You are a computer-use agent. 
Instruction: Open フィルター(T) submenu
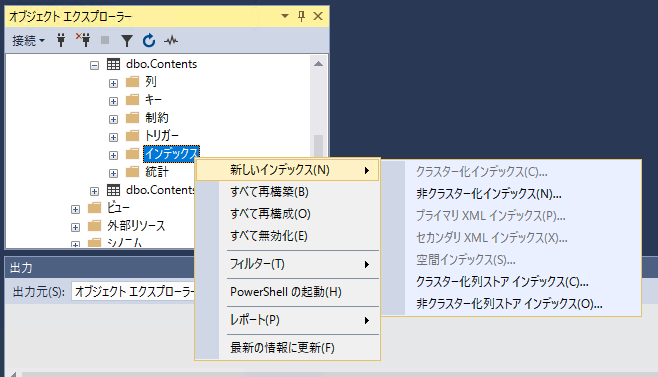(288, 264)
